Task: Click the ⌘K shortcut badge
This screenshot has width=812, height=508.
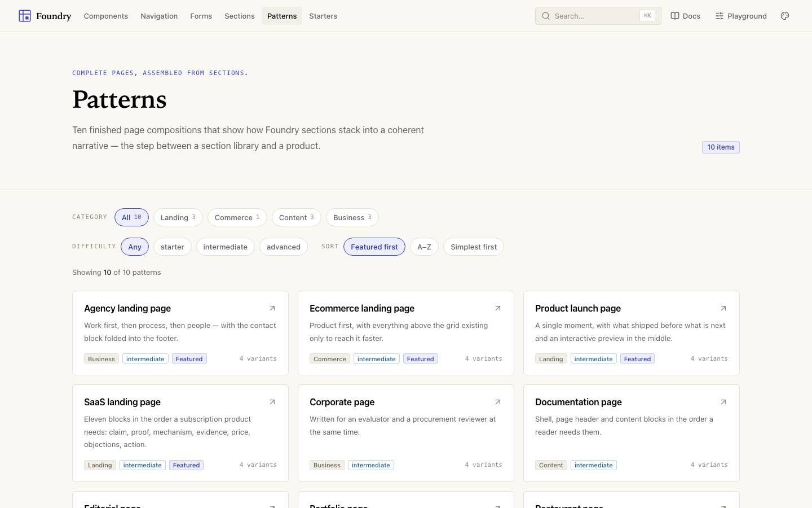Action: tap(647, 16)
